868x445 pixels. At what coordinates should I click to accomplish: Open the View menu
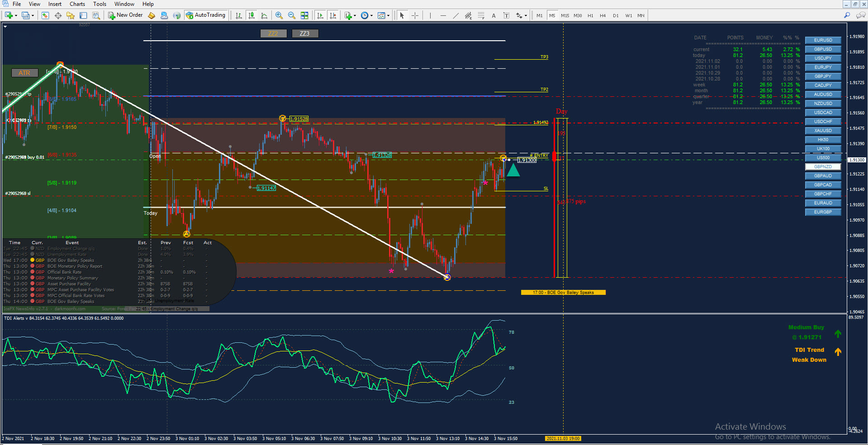point(34,4)
